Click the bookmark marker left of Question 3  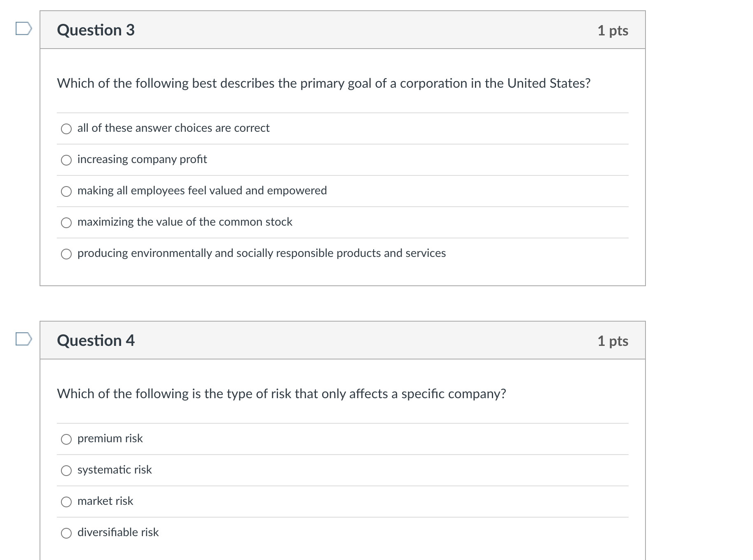pyautogui.click(x=23, y=28)
